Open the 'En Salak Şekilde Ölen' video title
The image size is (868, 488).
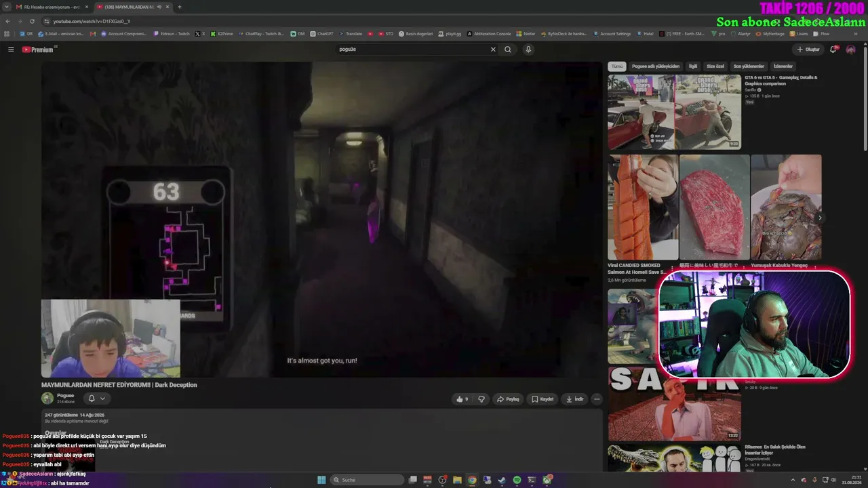775,450
